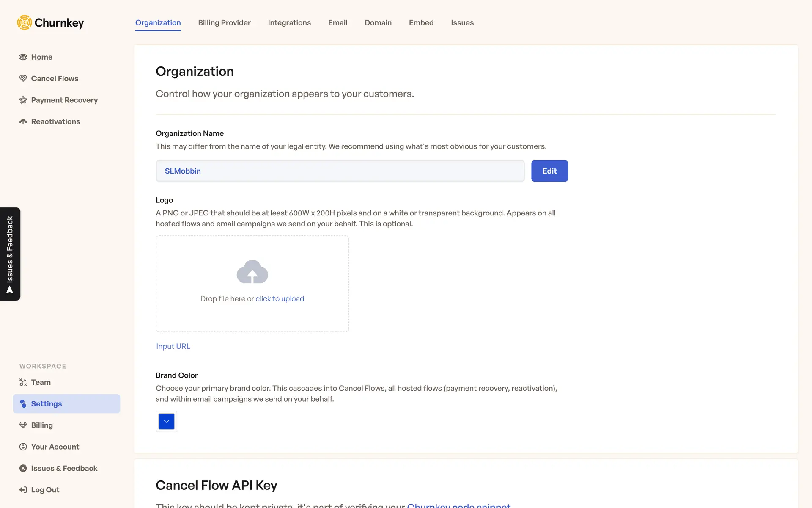Click the Team sidebar icon

23,382
